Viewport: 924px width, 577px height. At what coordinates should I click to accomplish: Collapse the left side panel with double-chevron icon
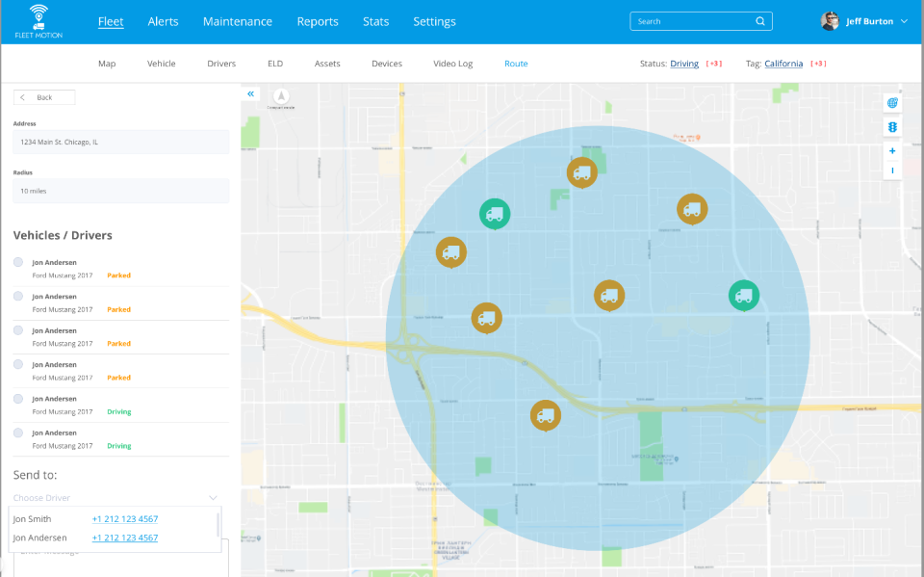coord(250,94)
